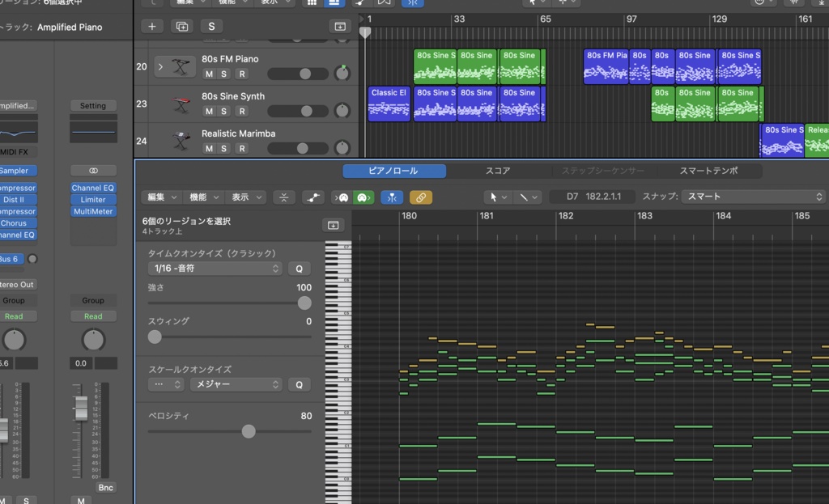This screenshot has width=829, height=504.
Task: Switch to the ピアノロール tab
Action: [x=394, y=172]
